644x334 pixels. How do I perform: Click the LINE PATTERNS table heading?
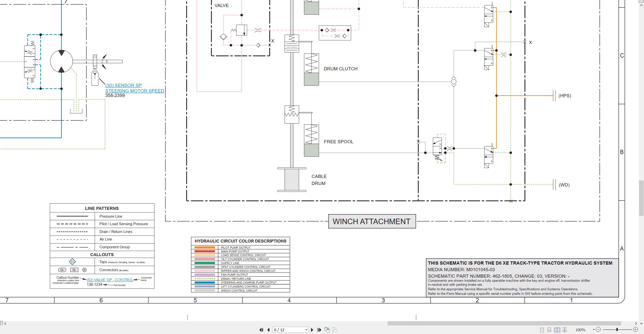tap(102, 208)
